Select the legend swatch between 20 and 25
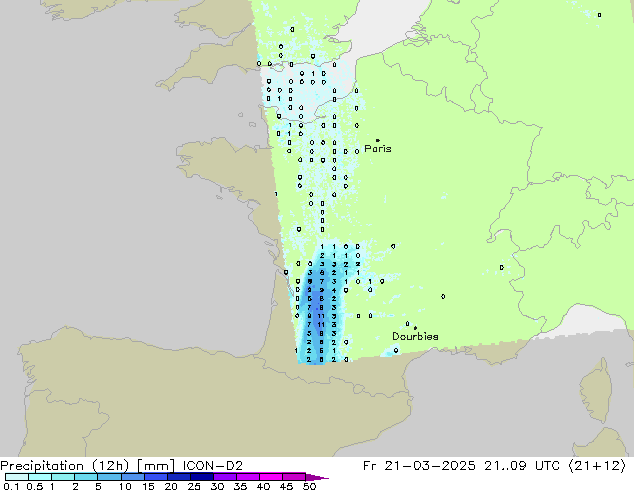The height and width of the screenshot is (490, 634). (179, 477)
